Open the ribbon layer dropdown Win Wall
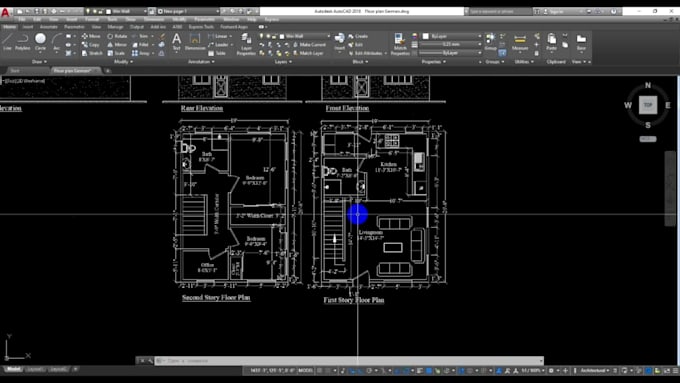The width and height of the screenshot is (680, 383). (x=295, y=36)
